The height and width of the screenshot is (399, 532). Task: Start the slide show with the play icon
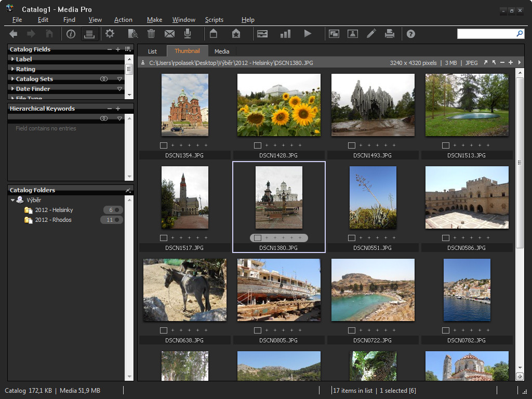[308, 34]
